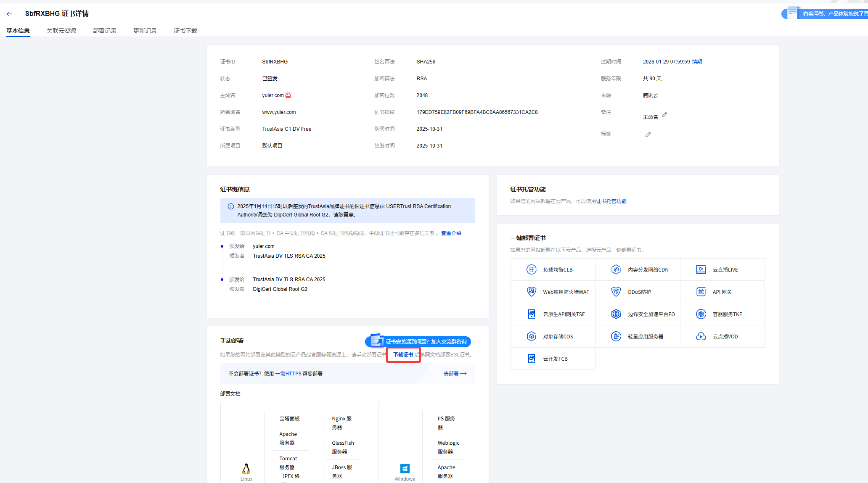
Task: Switch to the 关联云资源 tab
Action: pyautogui.click(x=61, y=31)
